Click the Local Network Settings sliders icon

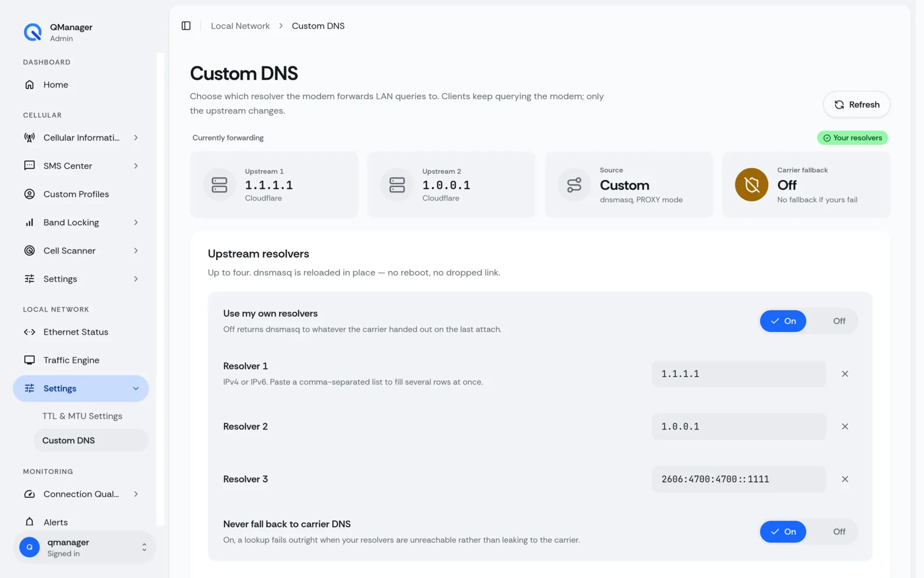pyautogui.click(x=29, y=388)
